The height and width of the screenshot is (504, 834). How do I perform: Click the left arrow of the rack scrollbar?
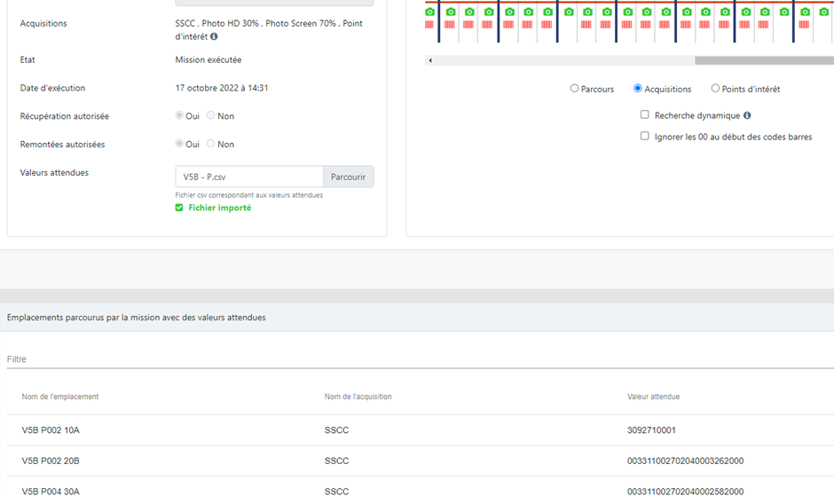(x=430, y=60)
